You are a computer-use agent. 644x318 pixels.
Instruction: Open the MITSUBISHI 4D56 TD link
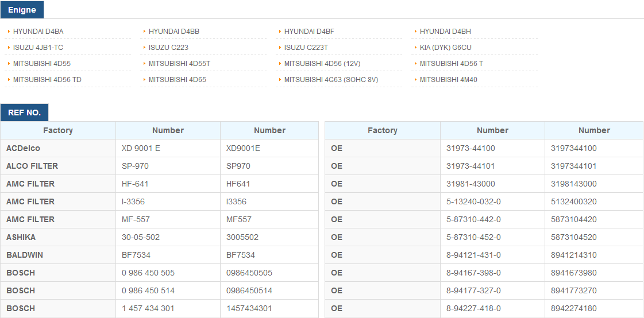(x=47, y=79)
